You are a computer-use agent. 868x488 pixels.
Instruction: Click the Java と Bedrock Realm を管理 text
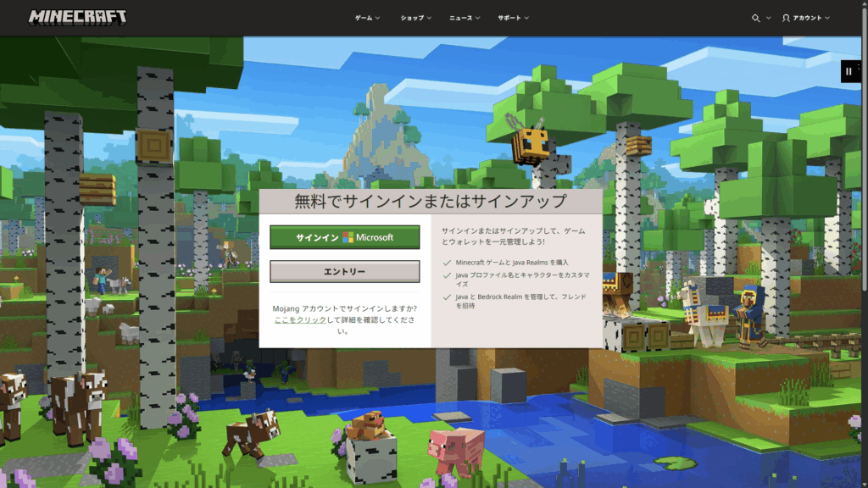[x=521, y=301]
